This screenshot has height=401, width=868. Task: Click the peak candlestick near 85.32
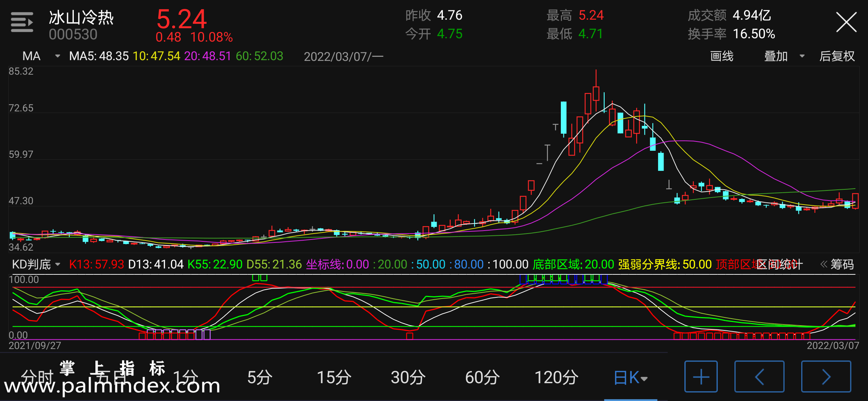pos(596,93)
